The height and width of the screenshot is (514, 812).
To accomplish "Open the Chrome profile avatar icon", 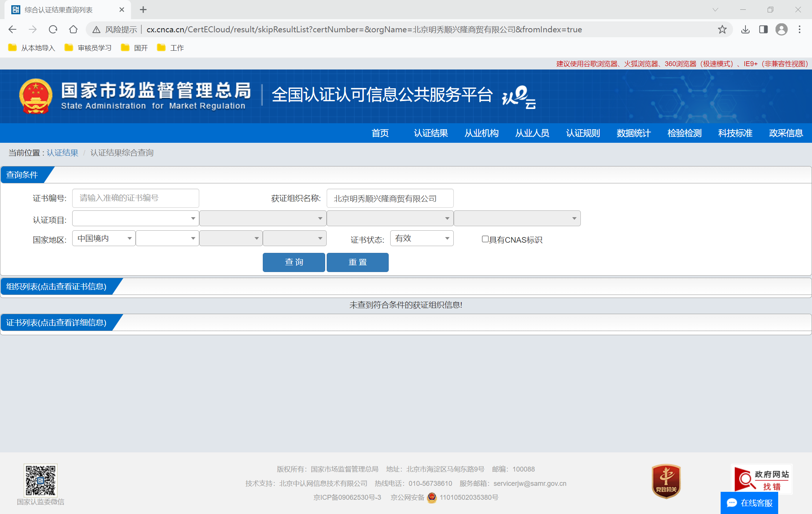I will point(782,29).
